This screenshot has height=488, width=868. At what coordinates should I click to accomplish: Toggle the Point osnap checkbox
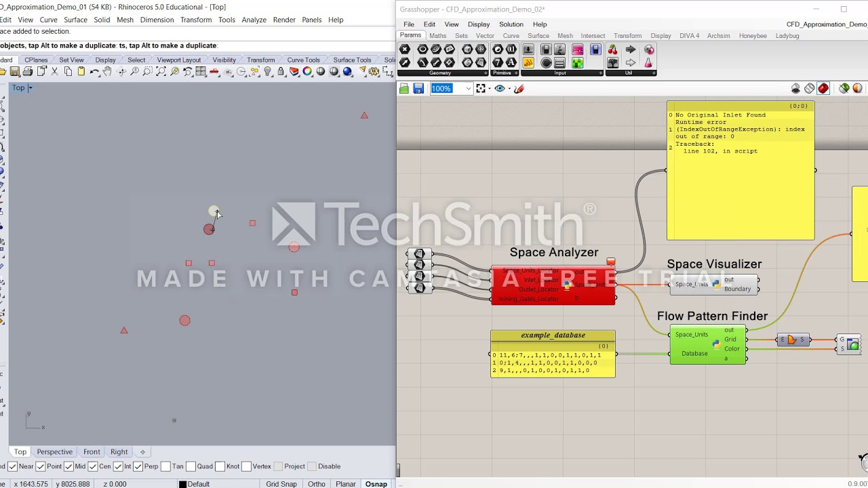point(40,466)
